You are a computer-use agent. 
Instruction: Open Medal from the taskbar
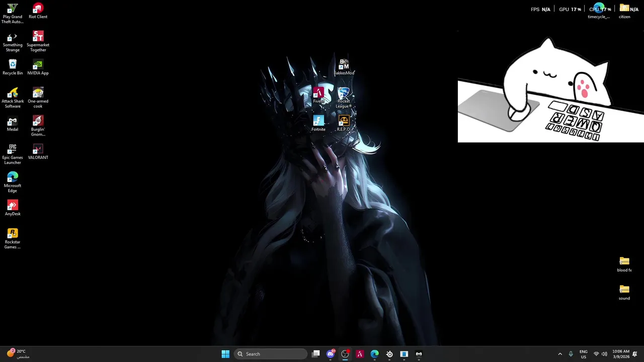(x=419, y=354)
